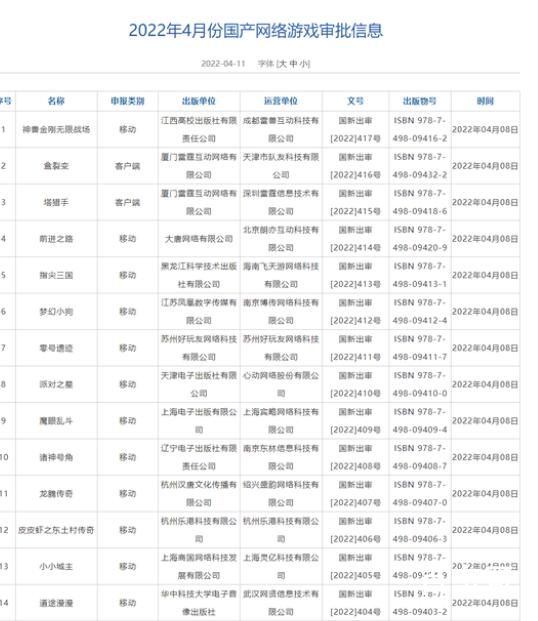Viewport: 538px width, 621px height.
Task: Select the game name 神兽金刚无限战场
Action: [56, 130]
